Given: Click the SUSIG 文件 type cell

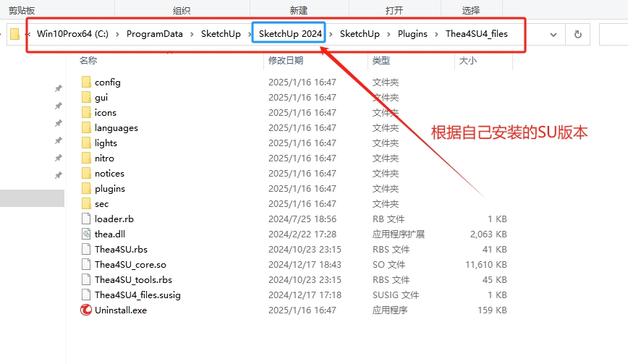Looking at the screenshot, I should coord(395,295).
